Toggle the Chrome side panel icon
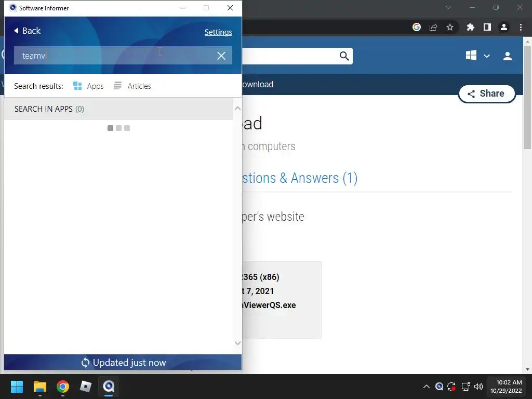 click(487, 27)
